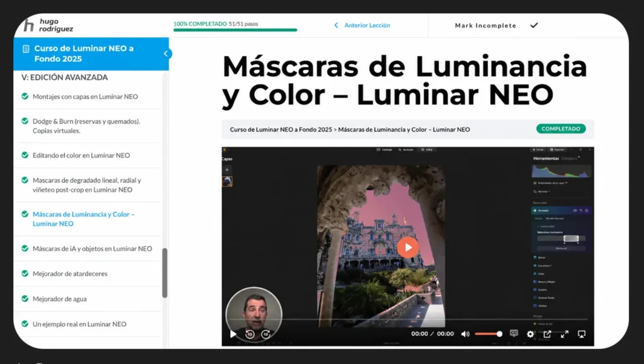This screenshot has width=644, height=364.
Task: Open lesson Mejorador de atardeceres
Action: 70,273
